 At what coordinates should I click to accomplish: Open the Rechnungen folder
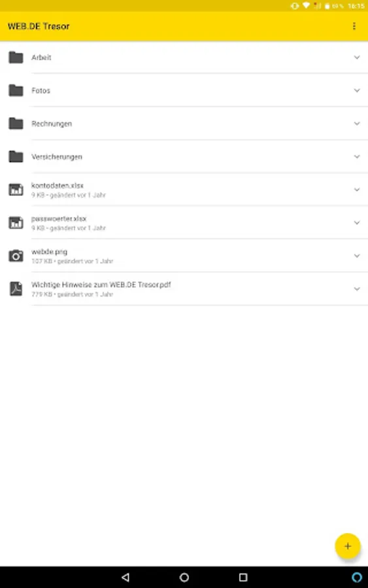(184, 123)
